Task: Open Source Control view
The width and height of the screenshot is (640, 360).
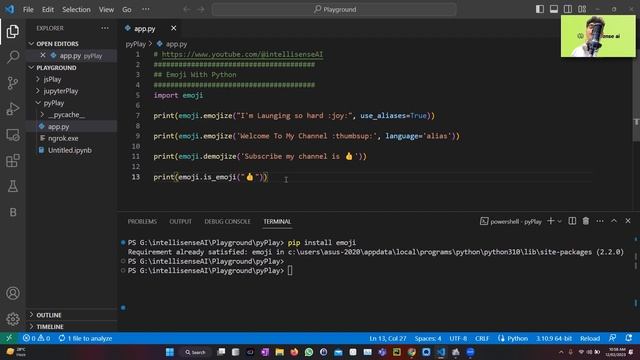Action: 13,83
